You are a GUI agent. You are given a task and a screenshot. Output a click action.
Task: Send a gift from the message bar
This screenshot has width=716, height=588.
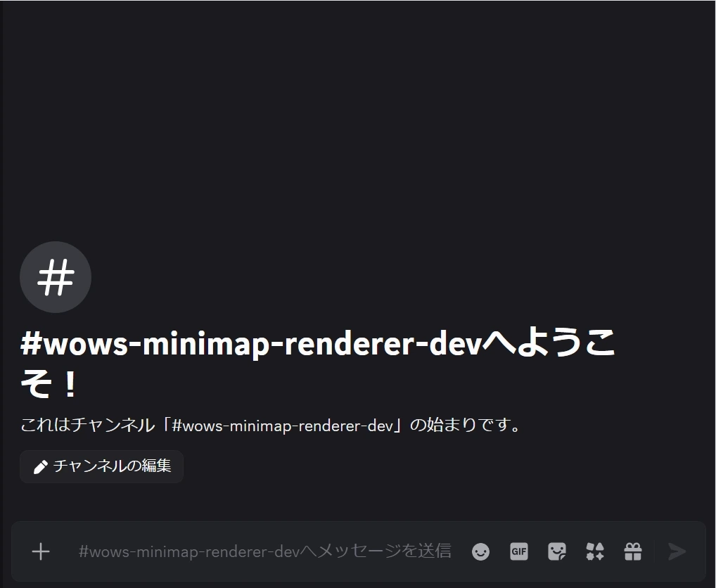click(x=632, y=551)
